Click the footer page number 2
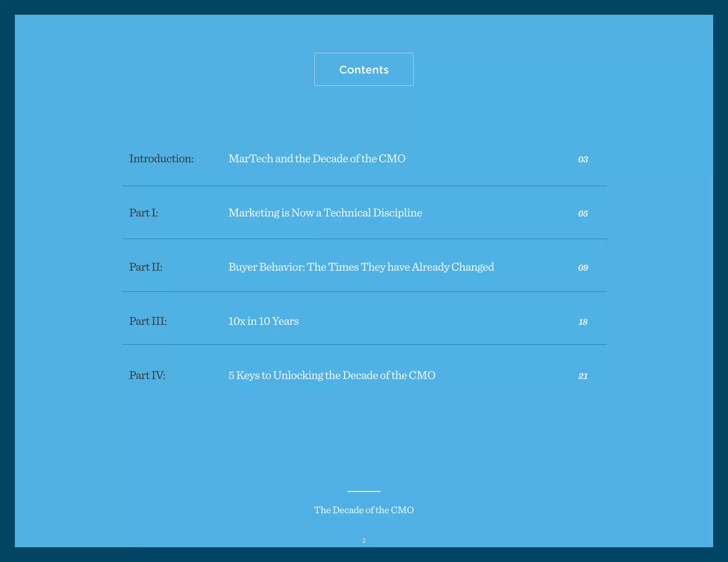The image size is (728, 562). (364, 541)
